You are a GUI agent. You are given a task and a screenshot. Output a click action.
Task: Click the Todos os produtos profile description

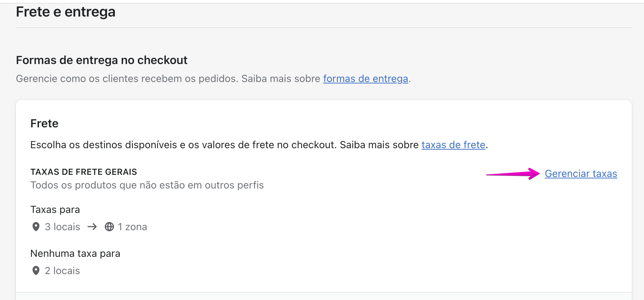tap(147, 185)
